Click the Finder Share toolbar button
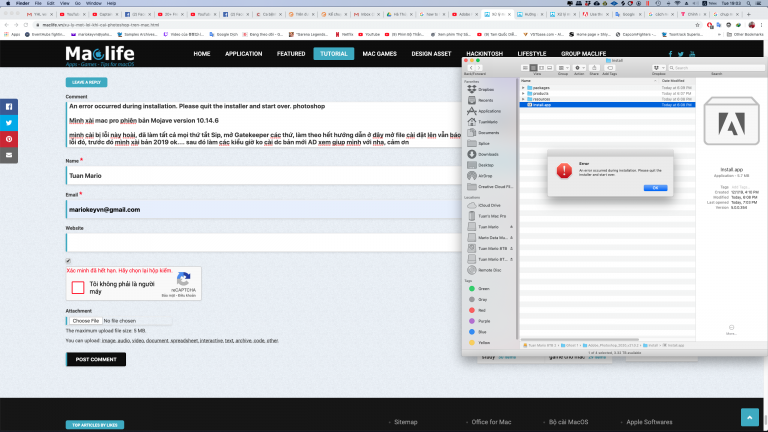The image size is (768, 432). pyautogui.click(x=594, y=68)
